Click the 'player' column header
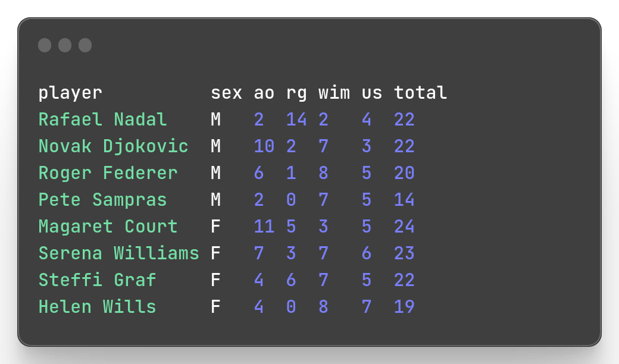This screenshot has height=364, width=619. point(70,93)
